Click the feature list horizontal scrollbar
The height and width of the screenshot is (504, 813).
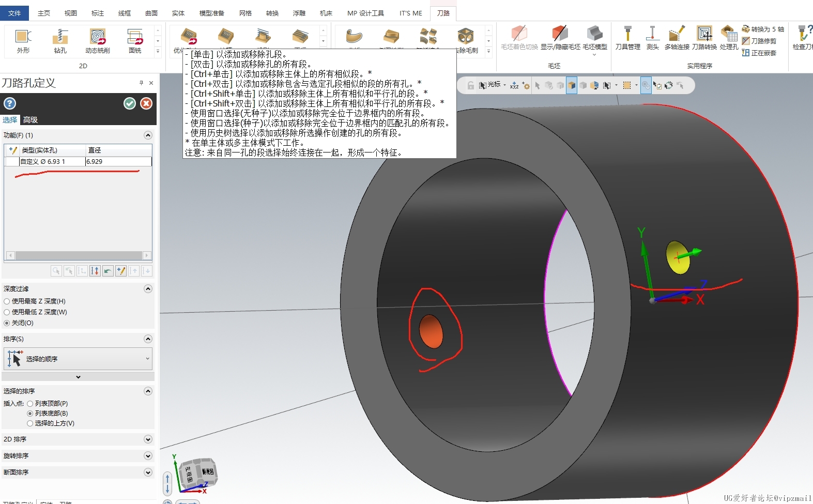pos(78,255)
